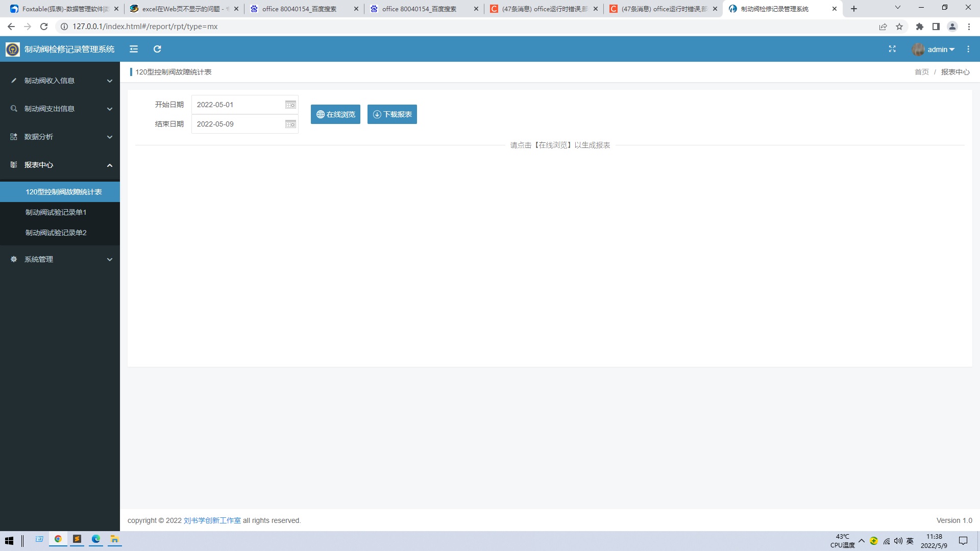
Task: Expand the 制动阀支出信息 menu chevron
Action: click(x=109, y=109)
